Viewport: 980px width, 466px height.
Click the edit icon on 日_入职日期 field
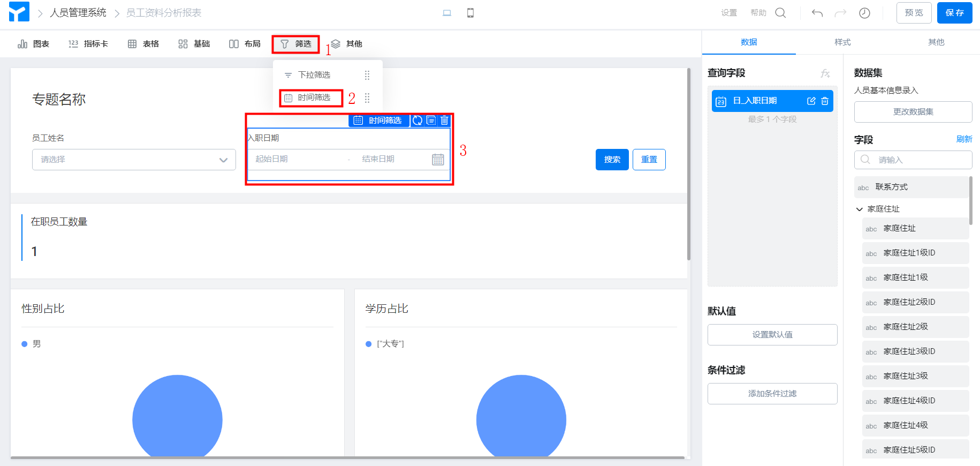click(811, 101)
